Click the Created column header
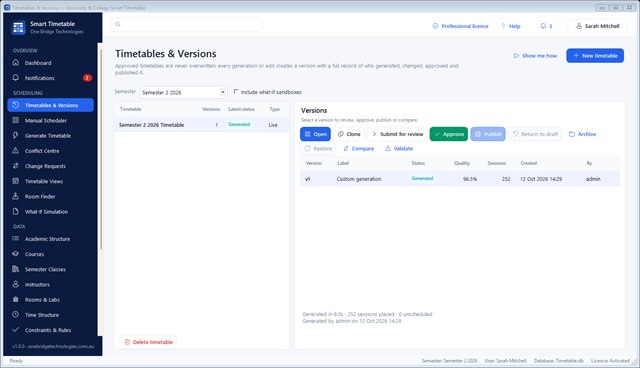This screenshot has width=640, height=368. coord(529,163)
